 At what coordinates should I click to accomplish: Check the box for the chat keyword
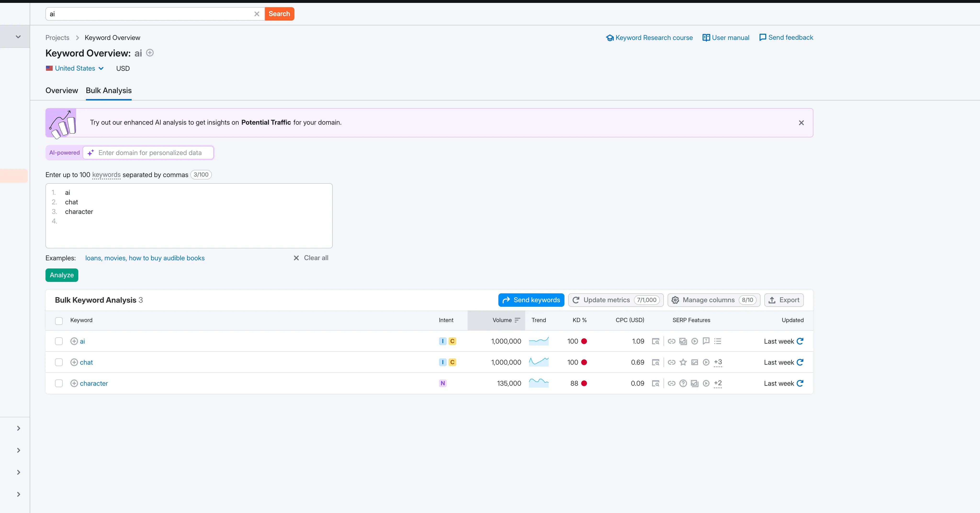click(x=59, y=362)
